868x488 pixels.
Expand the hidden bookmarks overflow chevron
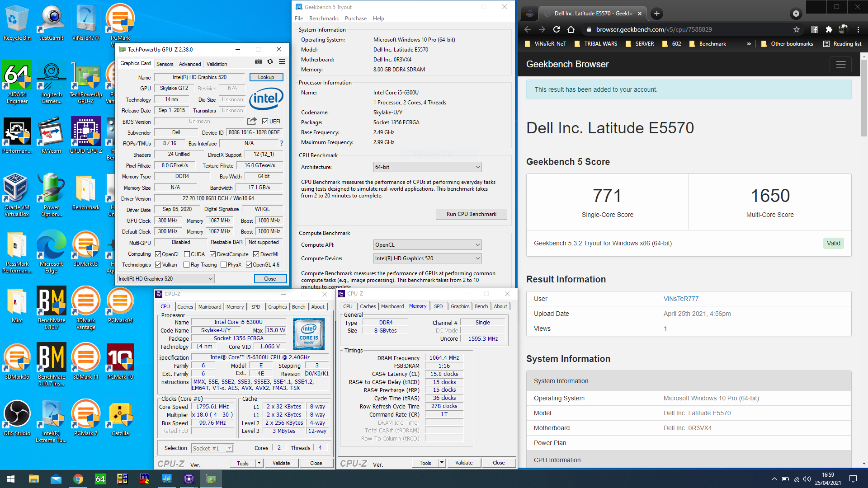749,44
